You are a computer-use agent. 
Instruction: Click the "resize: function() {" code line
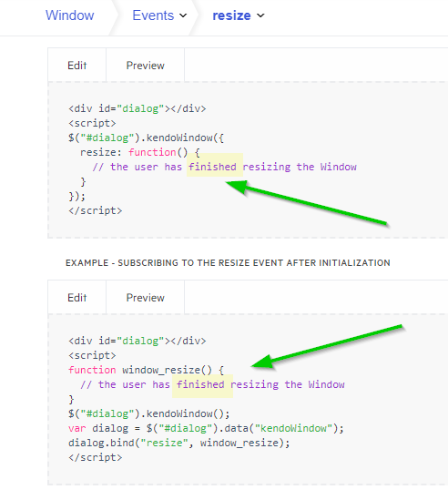point(140,152)
